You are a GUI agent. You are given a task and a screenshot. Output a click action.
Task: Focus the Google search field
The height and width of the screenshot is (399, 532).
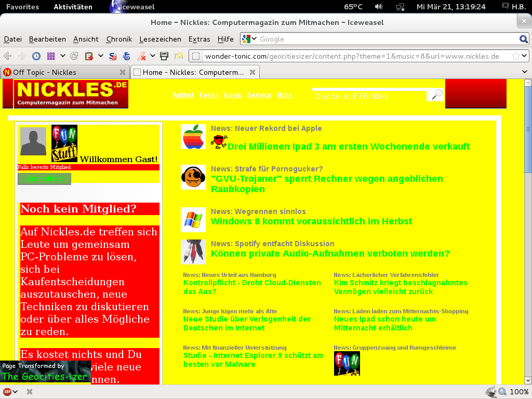pos(388,39)
